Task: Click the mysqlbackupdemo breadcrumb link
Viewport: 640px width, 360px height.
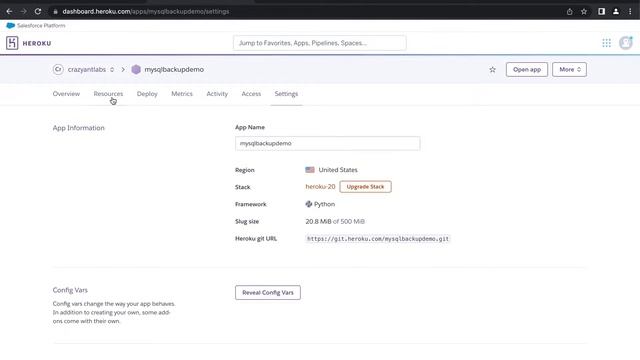Action: 174,69
